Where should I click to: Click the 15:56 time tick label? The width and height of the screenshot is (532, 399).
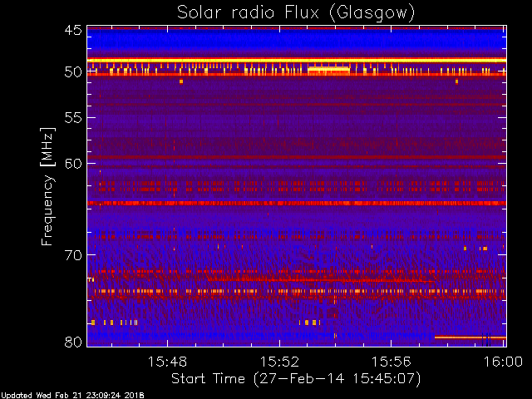392,362
